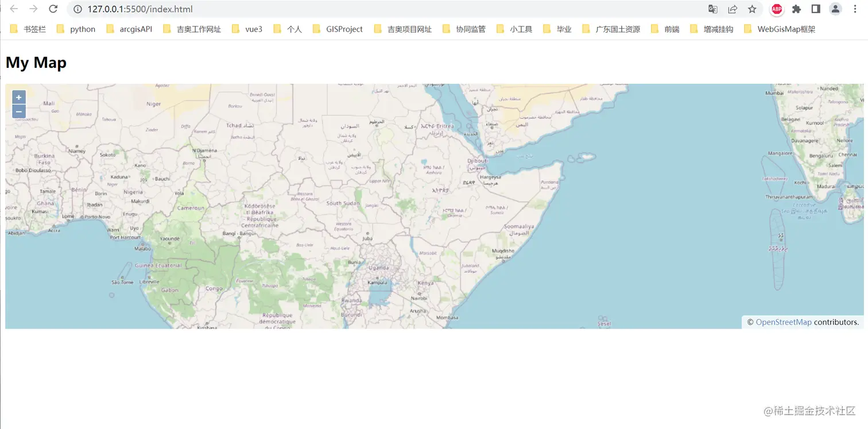Click Chennai label on the map
Screen dimensions: 868x429
pos(848,155)
